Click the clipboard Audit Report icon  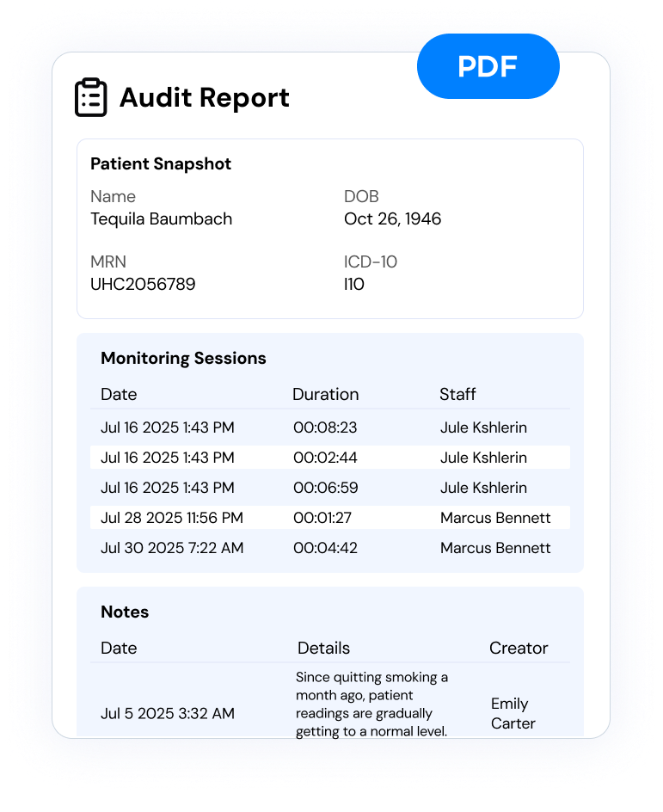click(x=91, y=97)
